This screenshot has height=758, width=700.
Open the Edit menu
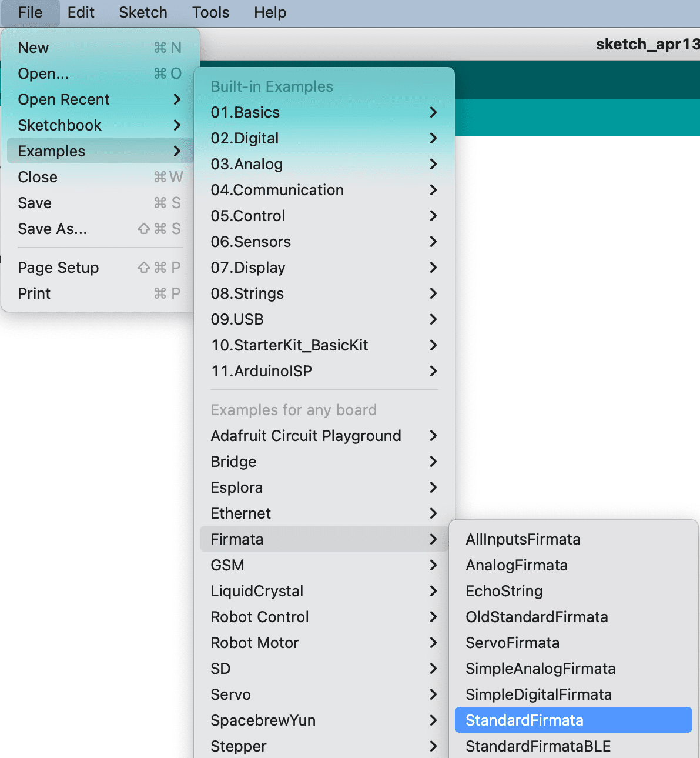pos(81,13)
